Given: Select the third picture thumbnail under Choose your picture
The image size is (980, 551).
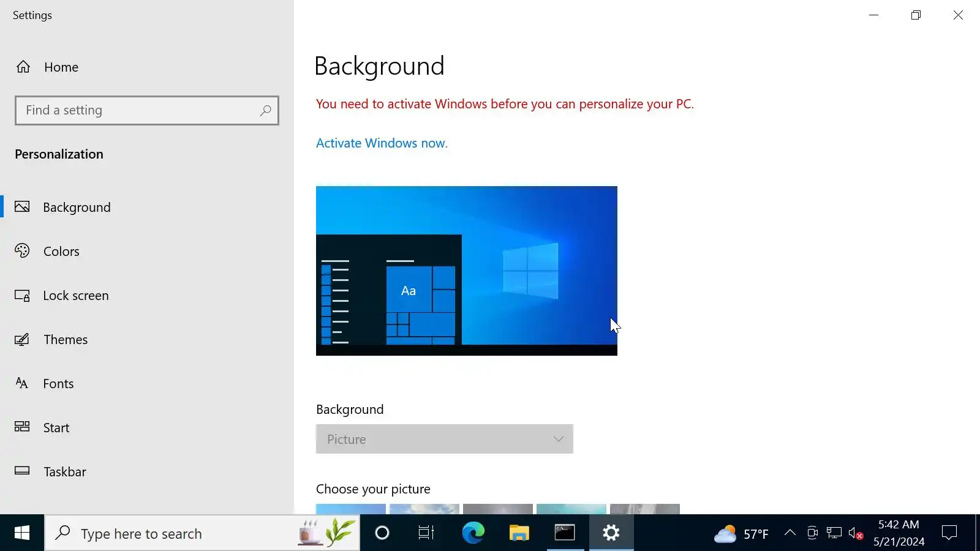Looking at the screenshot, I should 498,509.
